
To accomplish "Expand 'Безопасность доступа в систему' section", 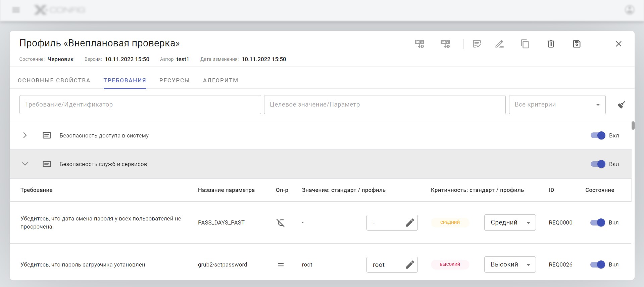I will pyautogui.click(x=25, y=135).
